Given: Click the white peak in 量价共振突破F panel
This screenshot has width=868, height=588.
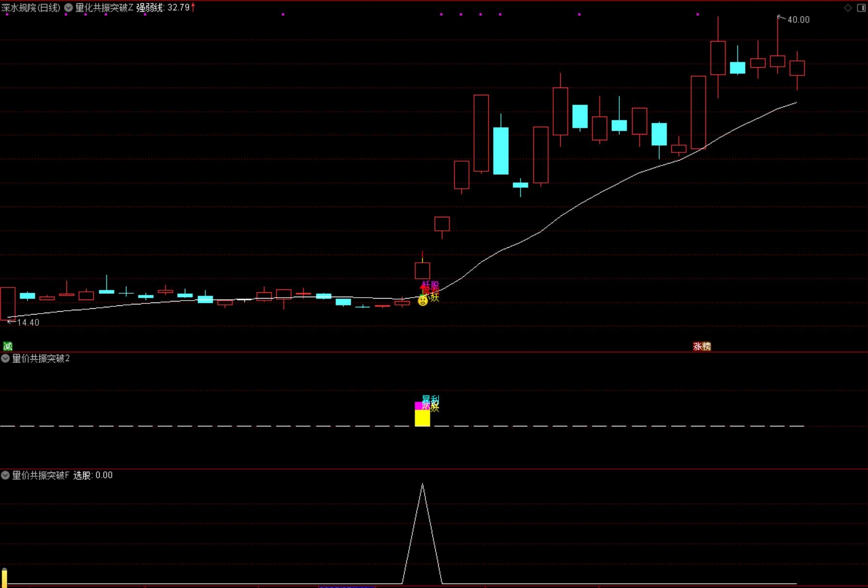Looking at the screenshot, I should tap(423, 485).
